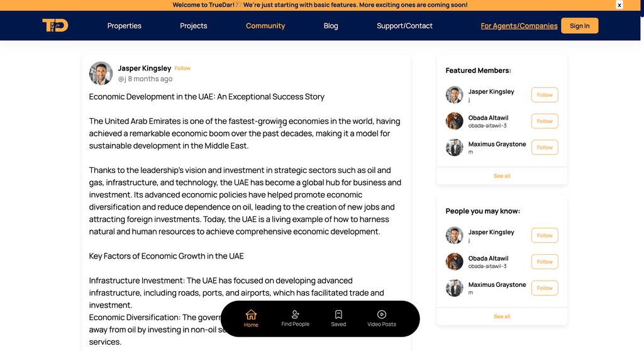
Task: Click Maximus Graystone's avatar in People you may know
Action: coord(454,288)
